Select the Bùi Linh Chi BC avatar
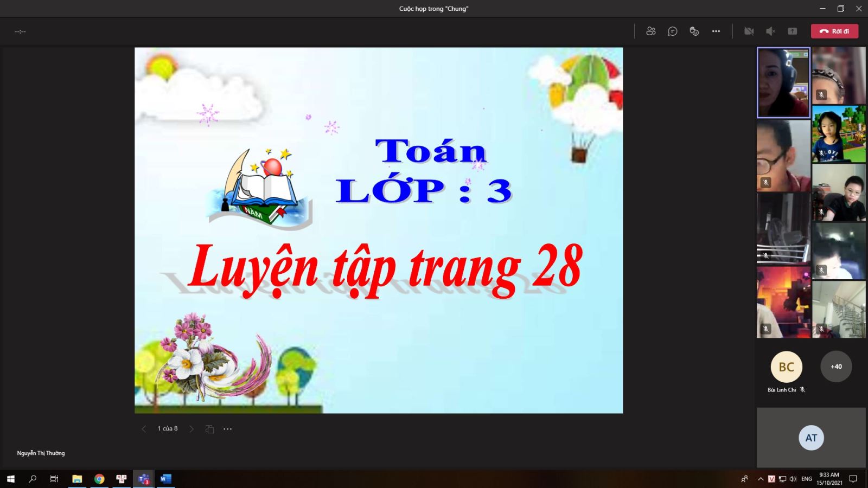868x488 pixels. point(786,367)
